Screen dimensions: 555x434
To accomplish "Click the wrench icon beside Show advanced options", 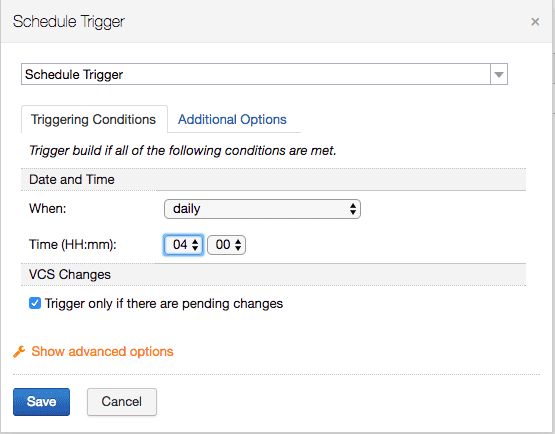I will point(19,352).
